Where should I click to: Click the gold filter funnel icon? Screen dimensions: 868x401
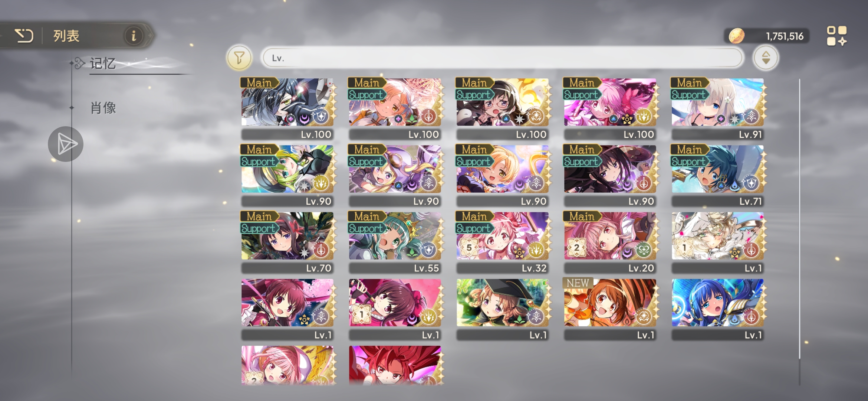239,58
